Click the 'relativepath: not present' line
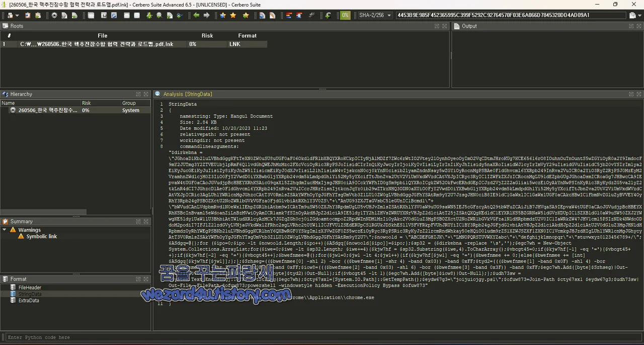Image resolution: width=644 pixels, height=345 pixels. pos(215,134)
